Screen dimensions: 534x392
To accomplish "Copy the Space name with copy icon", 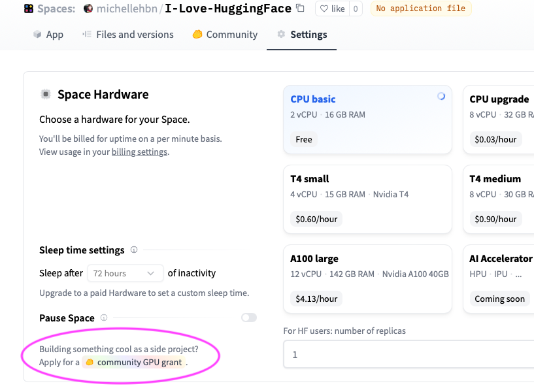I will tap(300, 8).
